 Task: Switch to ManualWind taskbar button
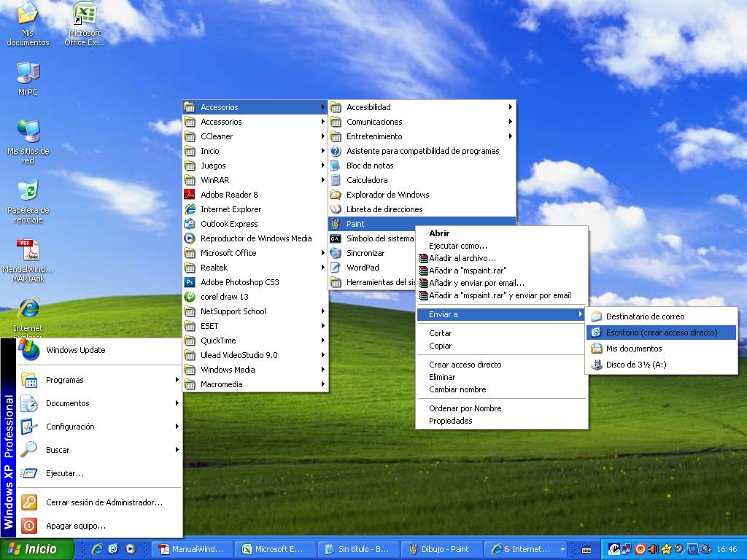[193, 549]
